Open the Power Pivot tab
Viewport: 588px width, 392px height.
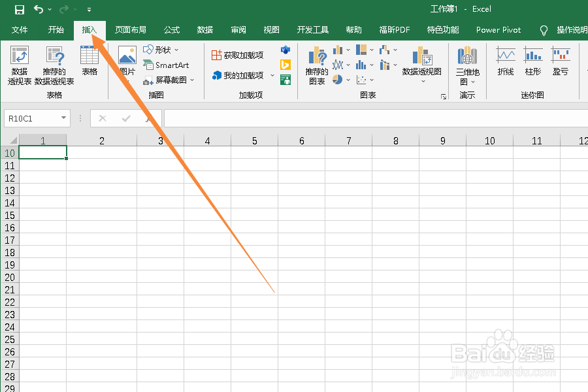(498, 29)
